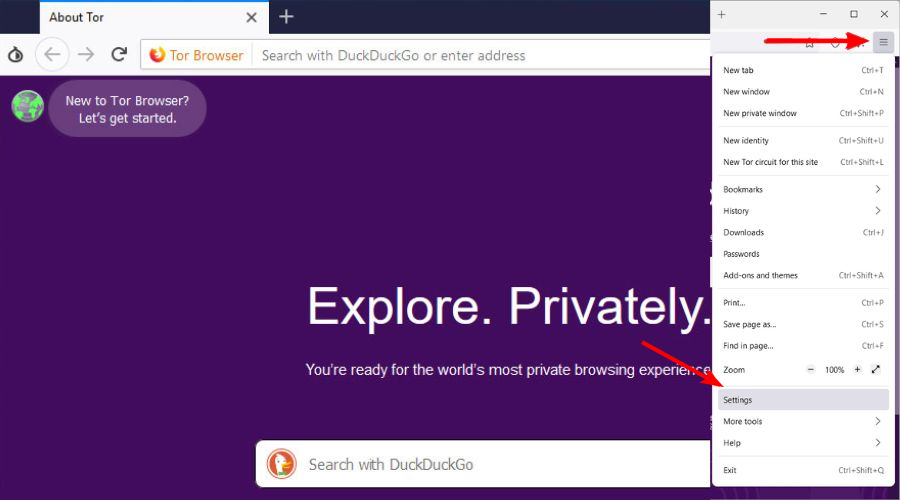Maximize the window in the right title bar
The height and width of the screenshot is (500, 900).
pos(854,14)
